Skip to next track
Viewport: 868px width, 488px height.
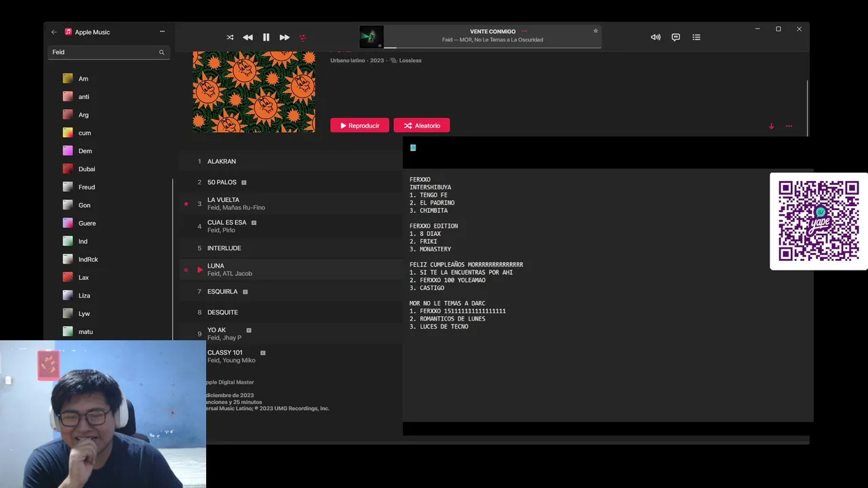point(284,37)
